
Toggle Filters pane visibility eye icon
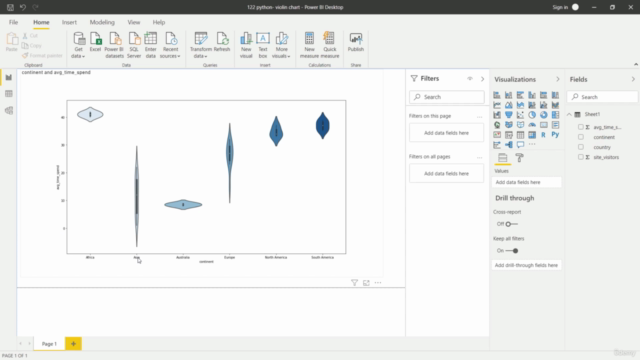point(470,78)
